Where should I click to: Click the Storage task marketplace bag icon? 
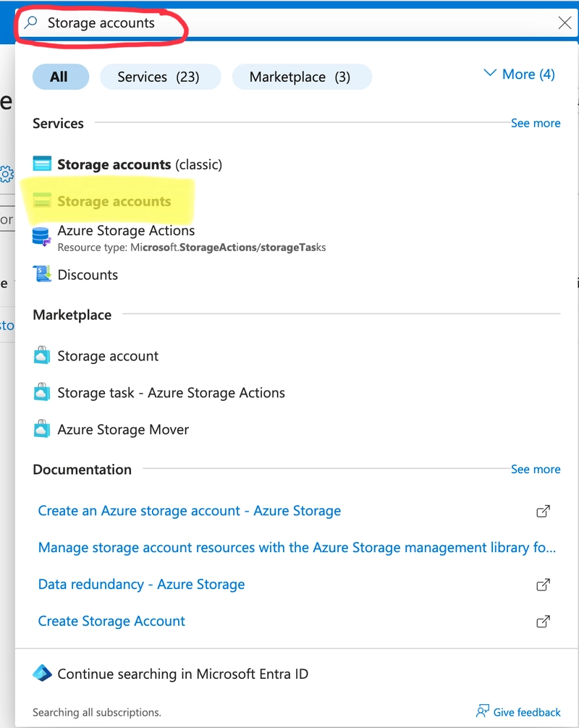coord(42,391)
